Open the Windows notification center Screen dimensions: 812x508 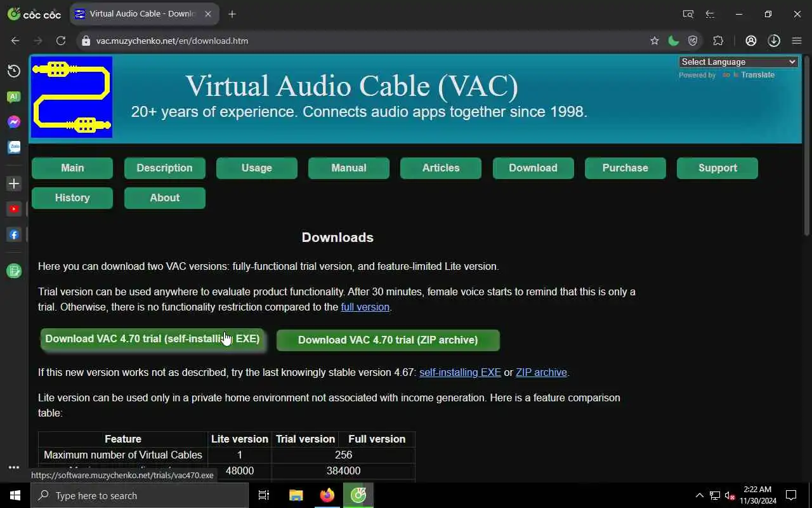click(x=791, y=495)
